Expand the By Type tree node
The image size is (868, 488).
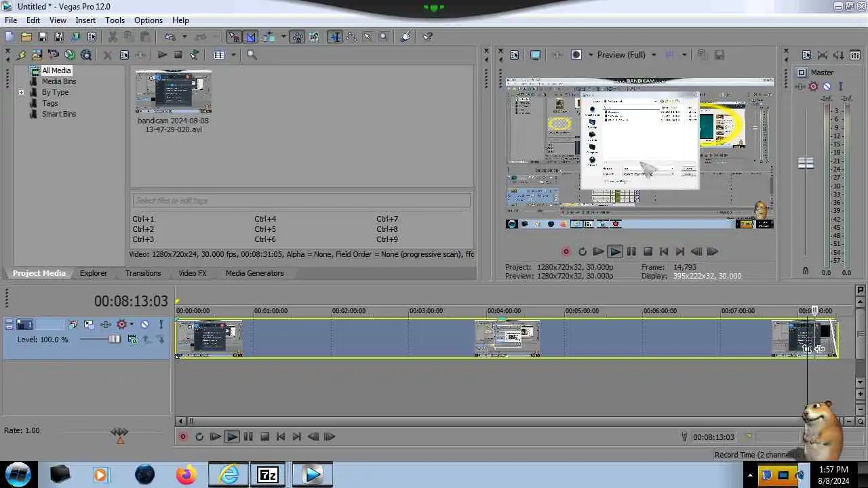(x=21, y=92)
